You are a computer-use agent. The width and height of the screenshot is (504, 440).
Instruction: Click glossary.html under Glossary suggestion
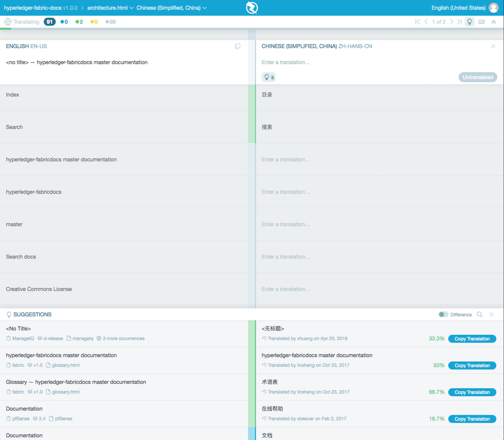(63, 392)
